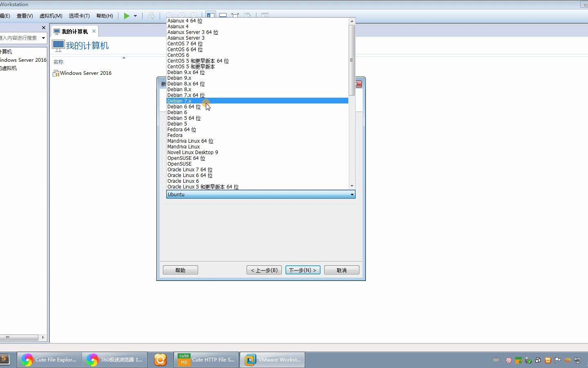Choose Debian 5 64 位 option
The width and height of the screenshot is (588, 368).
tap(257, 118)
